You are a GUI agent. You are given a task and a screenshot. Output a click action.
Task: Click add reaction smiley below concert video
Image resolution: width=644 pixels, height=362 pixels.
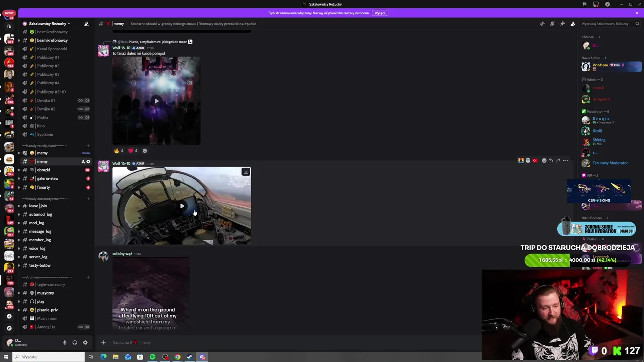pos(145,151)
